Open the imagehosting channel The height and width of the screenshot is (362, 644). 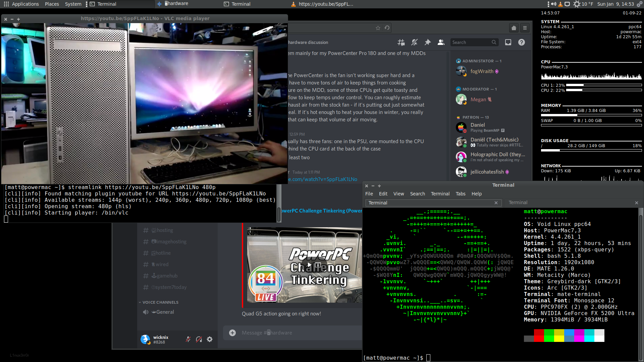(x=169, y=242)
